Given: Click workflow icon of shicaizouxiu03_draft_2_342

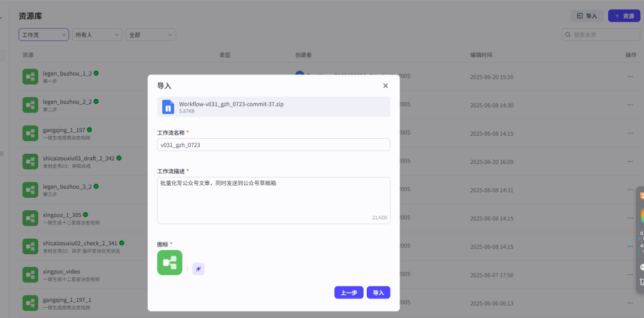Looking at the screenshot, I should click(30, 161).
